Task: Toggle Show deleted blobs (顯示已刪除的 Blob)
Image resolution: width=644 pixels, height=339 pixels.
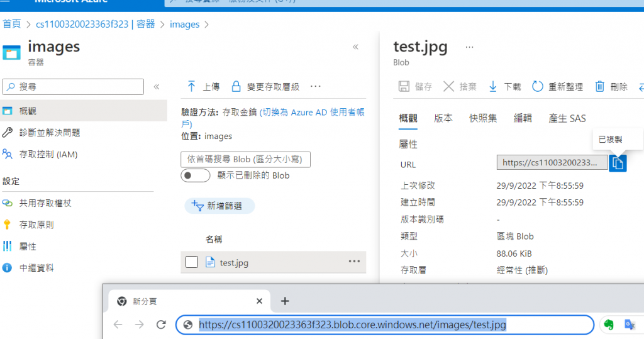Action: [x=195, y=175]
